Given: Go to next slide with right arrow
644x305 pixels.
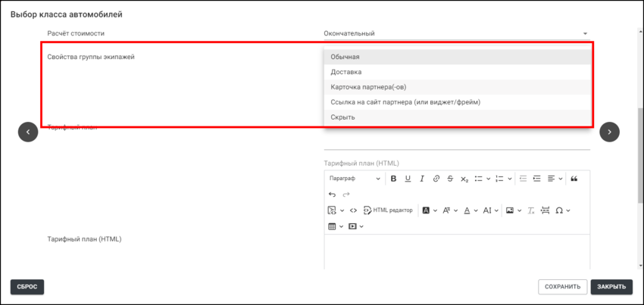Looking at the screenshot, I should click(x=609, y=132).
